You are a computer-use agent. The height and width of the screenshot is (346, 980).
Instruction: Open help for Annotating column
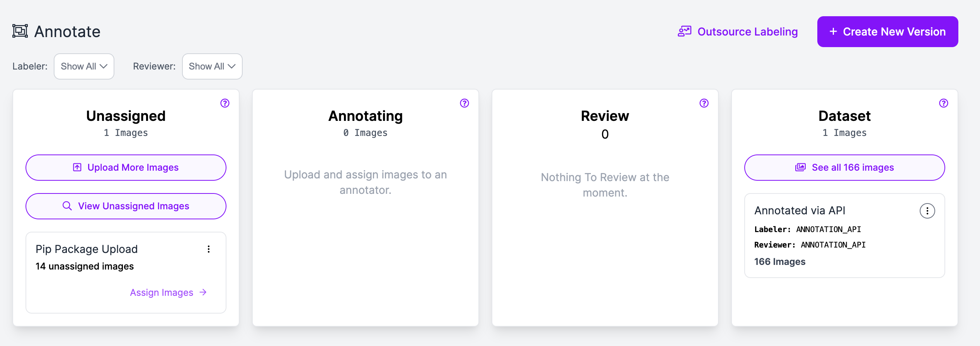(x=464, y=103)
